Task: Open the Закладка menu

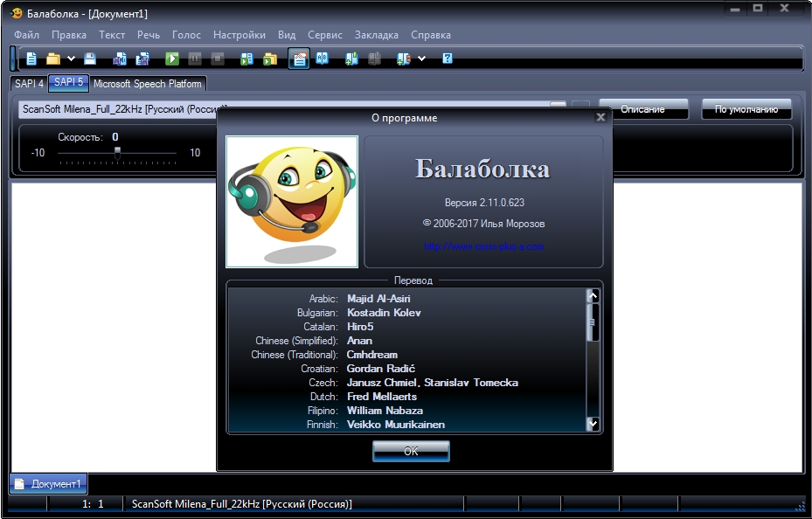Action: coord(377,35)
